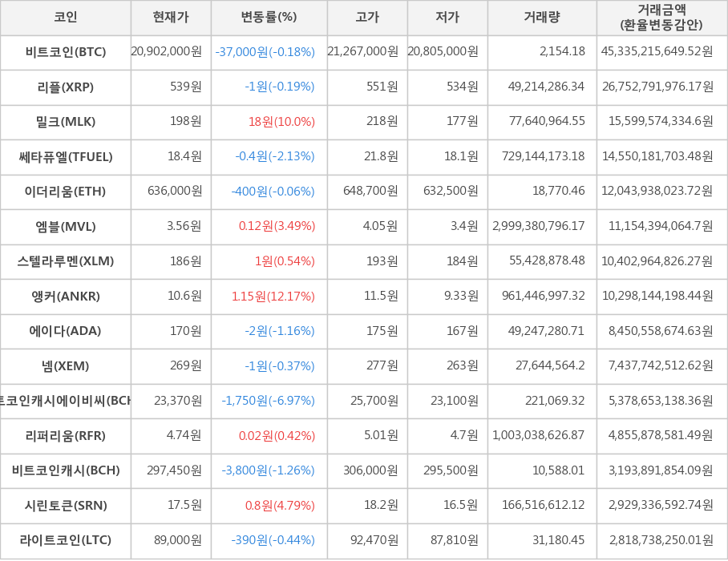The height and width of the screenshot is (561, 728).
Task: Select the 변동률(%) column header
Action: [269, 18]
